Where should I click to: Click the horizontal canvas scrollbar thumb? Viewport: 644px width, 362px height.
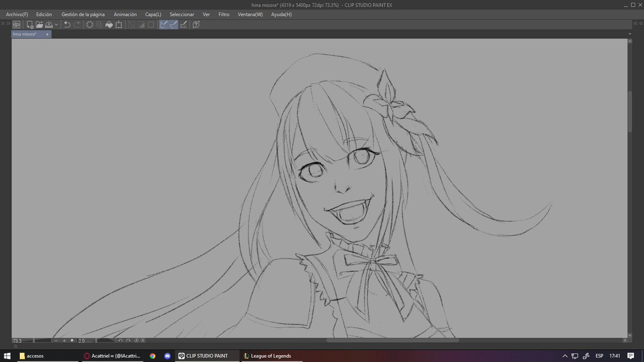tap(393, 341)
